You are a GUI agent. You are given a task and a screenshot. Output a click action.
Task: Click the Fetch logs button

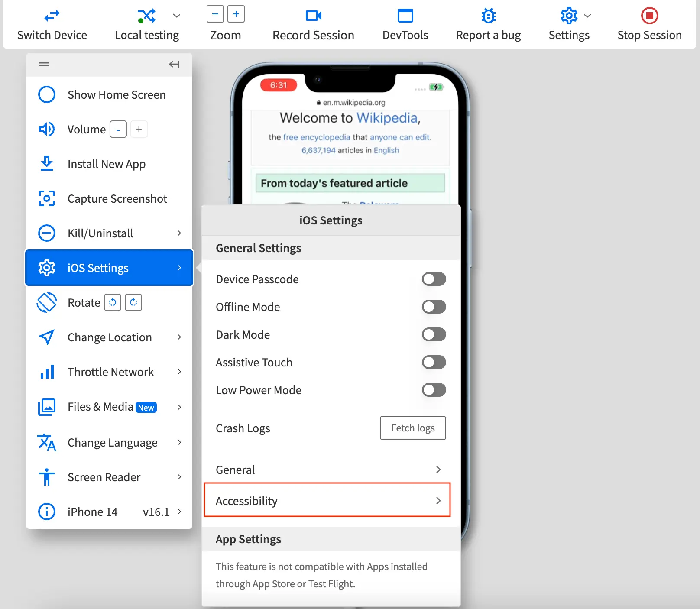412,428
